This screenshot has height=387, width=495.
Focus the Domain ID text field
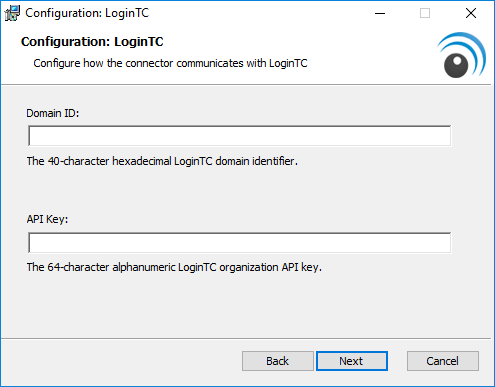click(240, 136)
